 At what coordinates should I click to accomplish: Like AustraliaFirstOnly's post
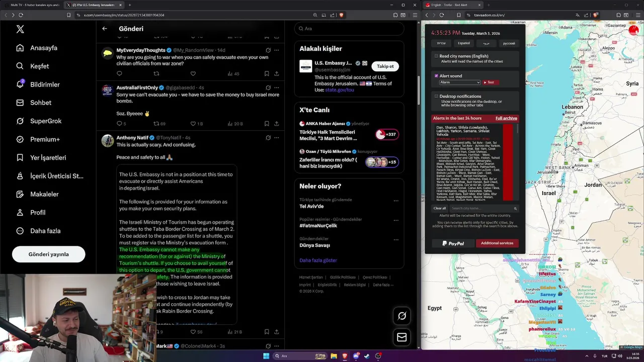click(x=193, y=124)
